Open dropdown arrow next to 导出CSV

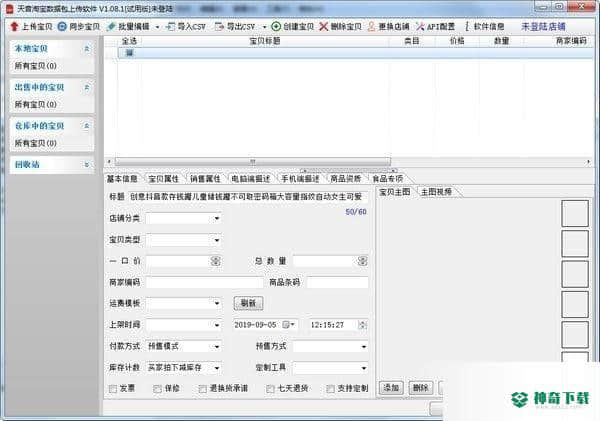(x=264, y=27)
